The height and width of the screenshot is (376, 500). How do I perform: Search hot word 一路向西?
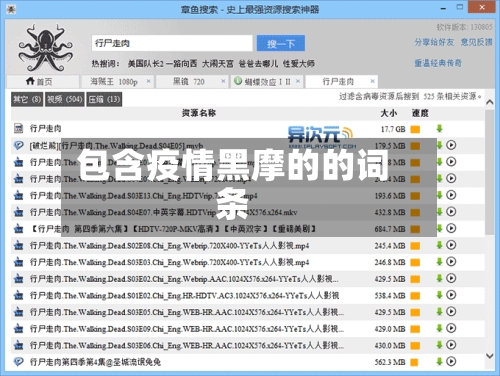[x=182, y=64]
